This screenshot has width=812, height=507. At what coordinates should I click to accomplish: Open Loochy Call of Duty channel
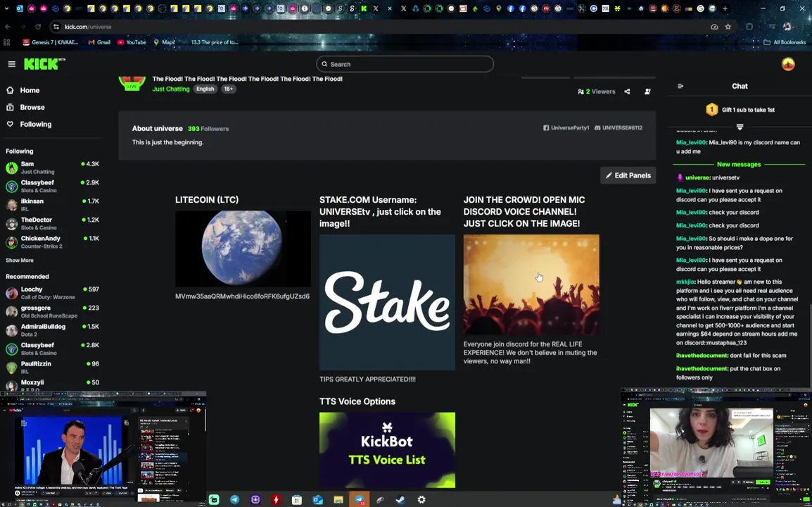(52, 293)
